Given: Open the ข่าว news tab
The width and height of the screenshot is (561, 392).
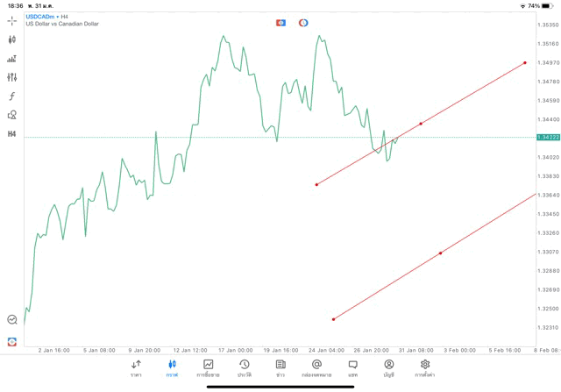Looking at the screenshot, I should (x=280, y=368).
